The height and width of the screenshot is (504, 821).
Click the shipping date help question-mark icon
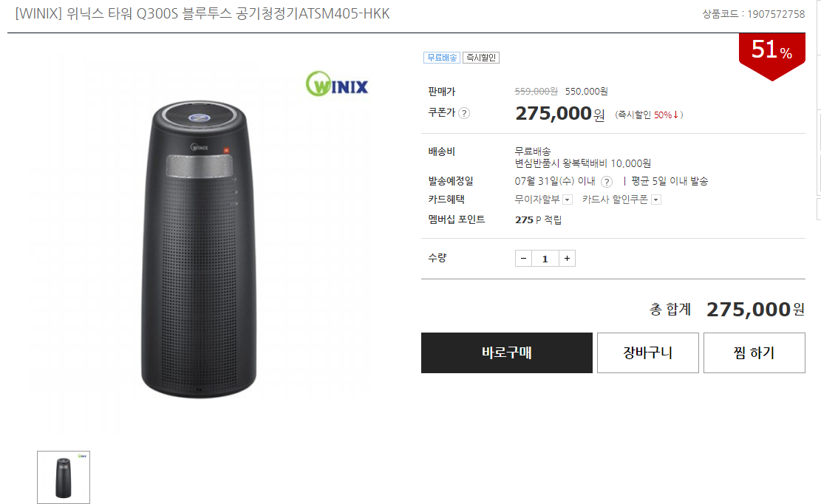pyautogui.click(x=606, y=182)
